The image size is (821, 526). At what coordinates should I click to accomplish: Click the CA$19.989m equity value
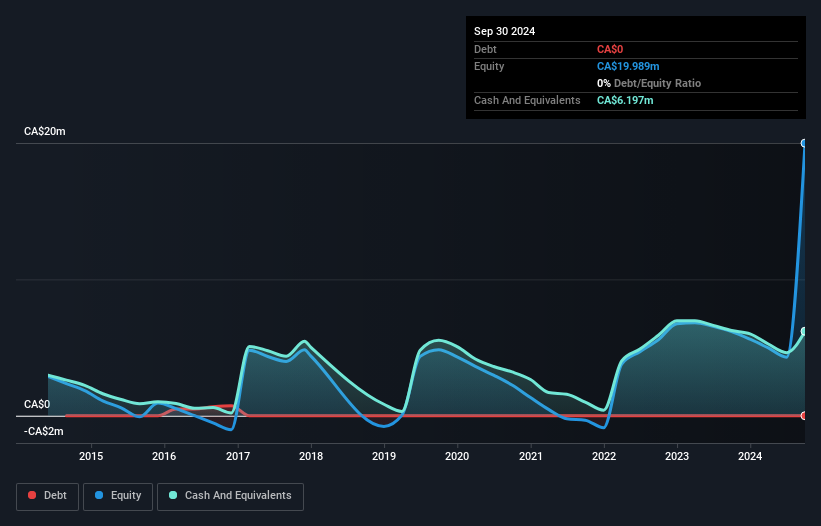pyautogui.click(x=628, y=66)
